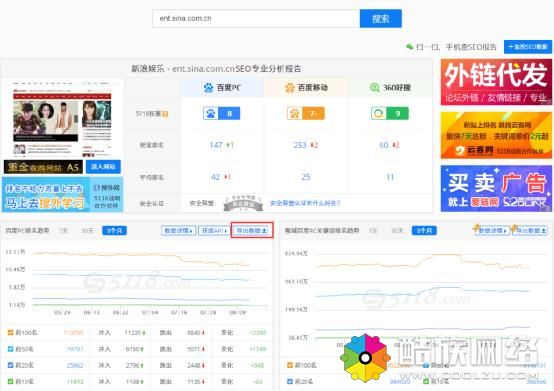
Task: Select 3个月 range in the right chart panel
Action: pyautogui.click(x=424, y=231)
